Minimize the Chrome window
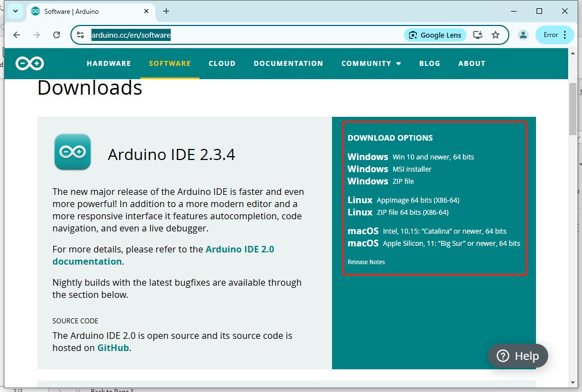This screenshot has height=392, width=582. [514, 11]
